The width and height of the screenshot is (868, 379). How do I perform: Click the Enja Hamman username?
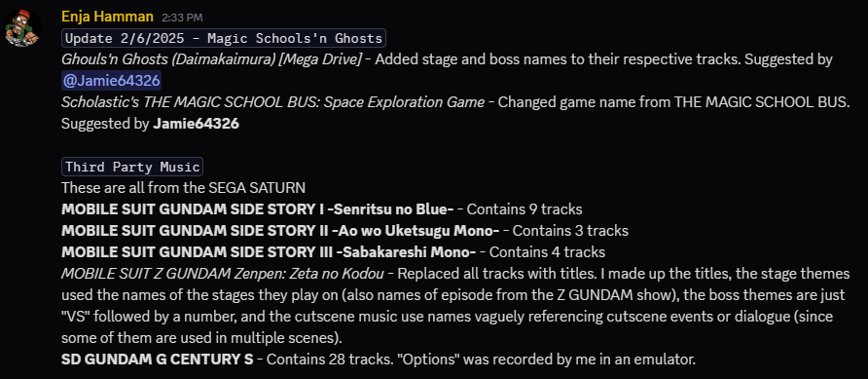107,17
